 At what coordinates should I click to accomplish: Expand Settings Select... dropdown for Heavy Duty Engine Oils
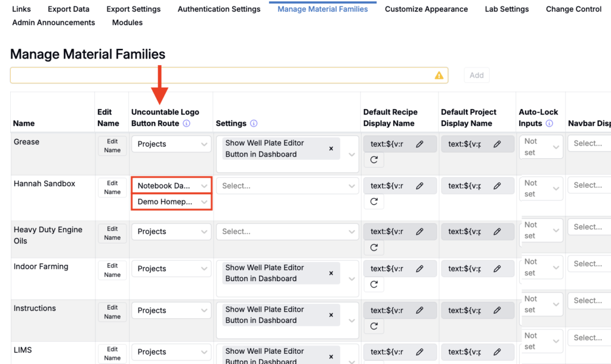tap(287, 232)
